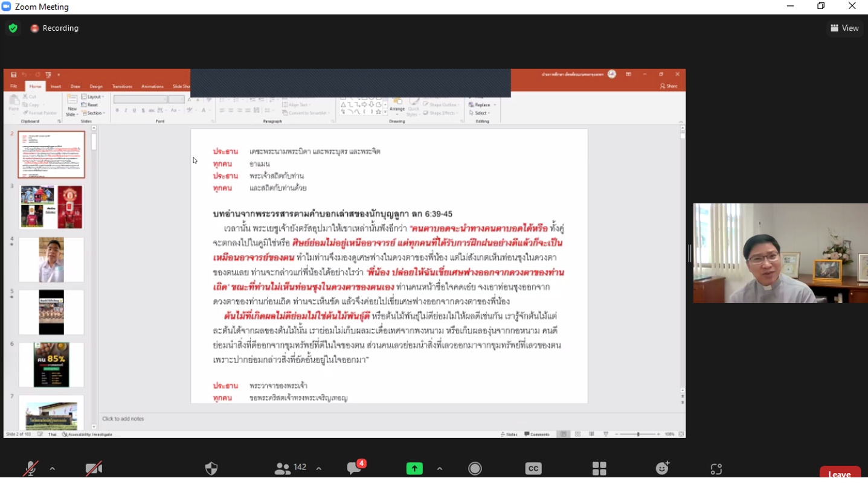
Task: Open the View menu button
Action: 845,28
